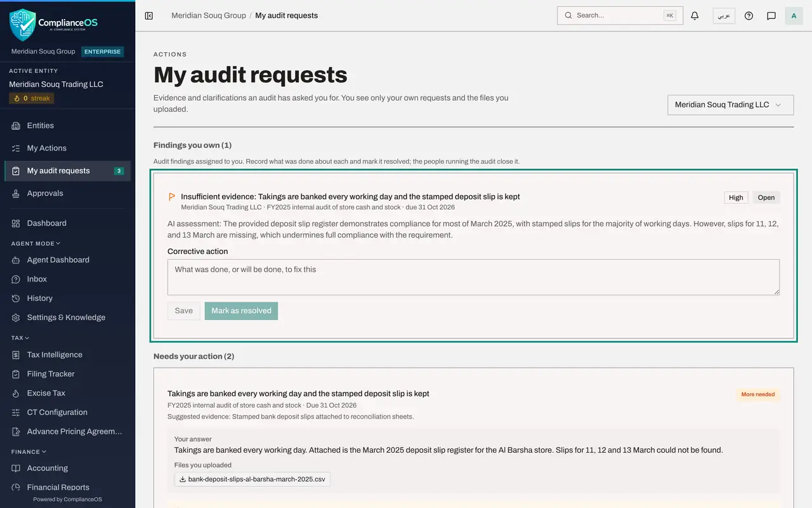Collapse the FINANCE section

click(x=29, y=451)
